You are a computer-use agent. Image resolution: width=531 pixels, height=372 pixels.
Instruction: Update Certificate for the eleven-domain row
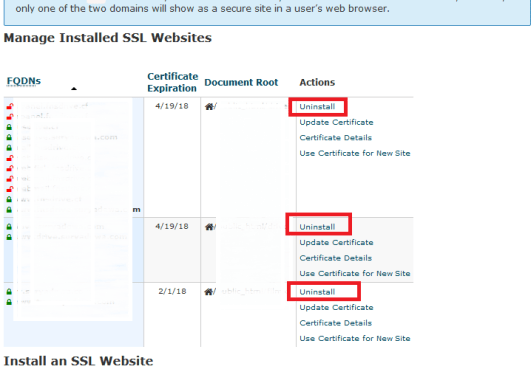[x=336, y=122]
